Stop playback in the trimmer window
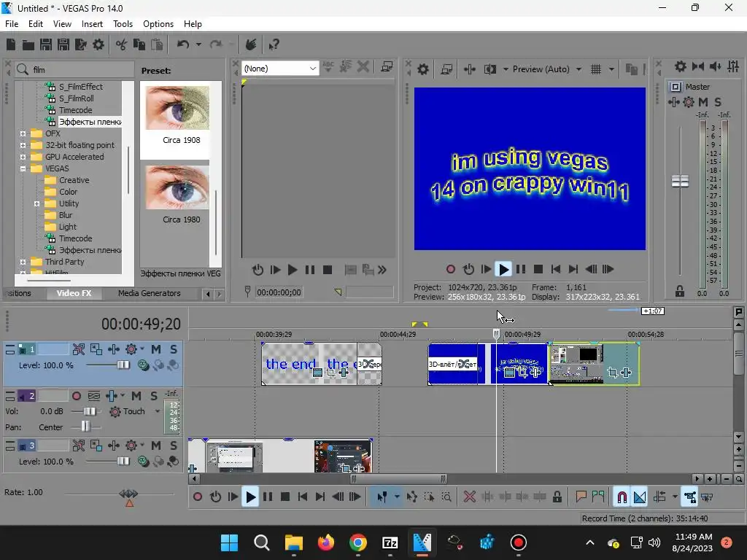Image resolution: width=747 pixels, height=560 pixels. tap(328, 270)
